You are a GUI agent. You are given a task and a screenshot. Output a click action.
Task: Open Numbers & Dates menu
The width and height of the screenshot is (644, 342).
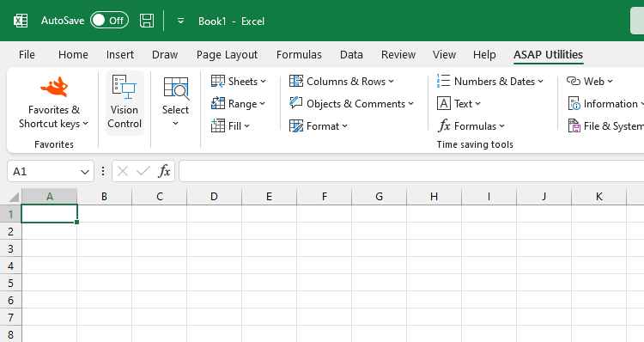pos(490,82)
